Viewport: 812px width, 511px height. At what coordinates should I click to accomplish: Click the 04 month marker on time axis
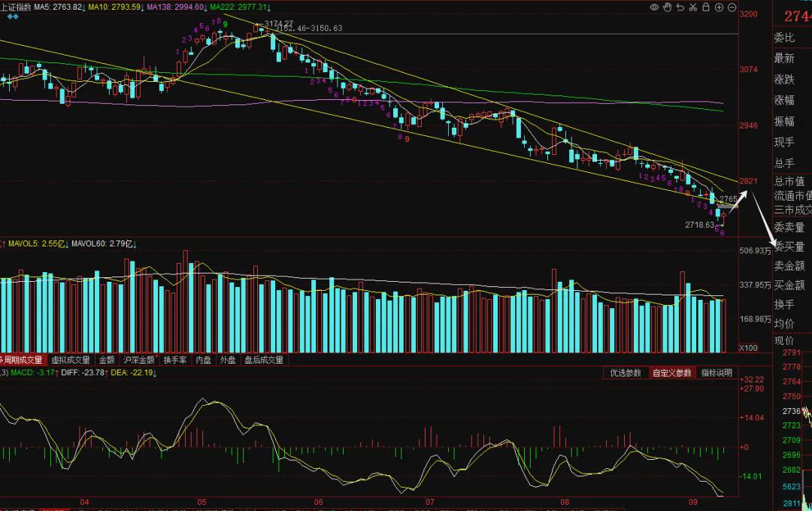84,502
